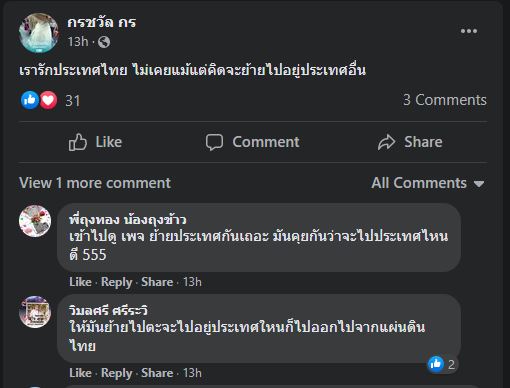Expand View 1 more comment

point(95,183)
